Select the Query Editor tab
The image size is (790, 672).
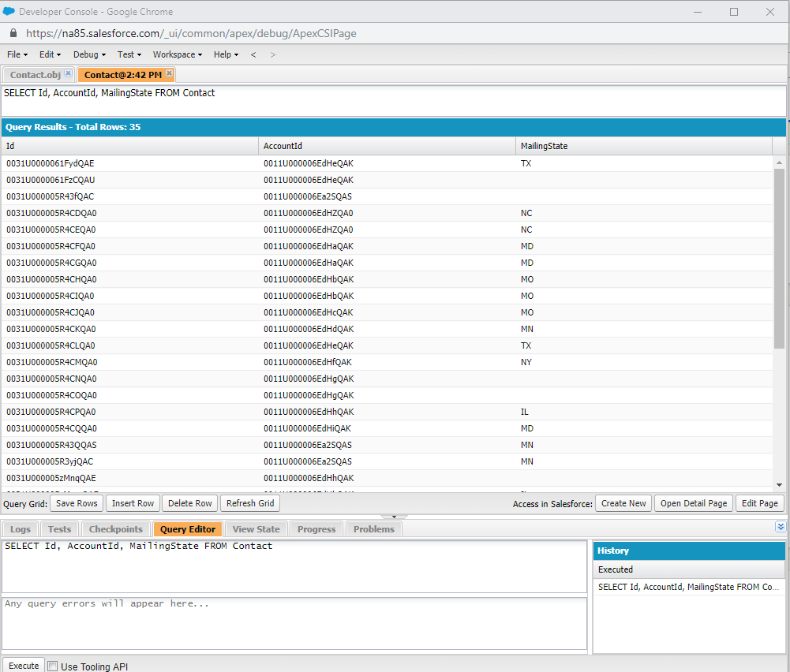click(187, 529)
